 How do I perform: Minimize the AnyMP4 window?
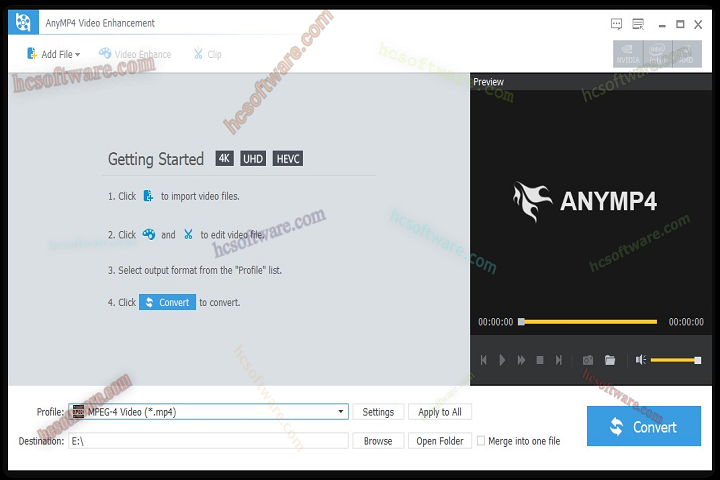point(662,25)
